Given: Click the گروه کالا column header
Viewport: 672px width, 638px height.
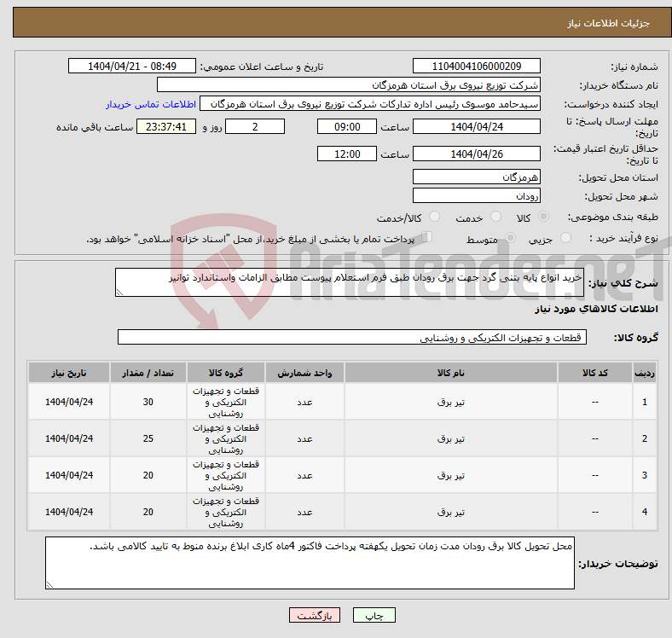Looking at the screenshot, I should point(226,373).
